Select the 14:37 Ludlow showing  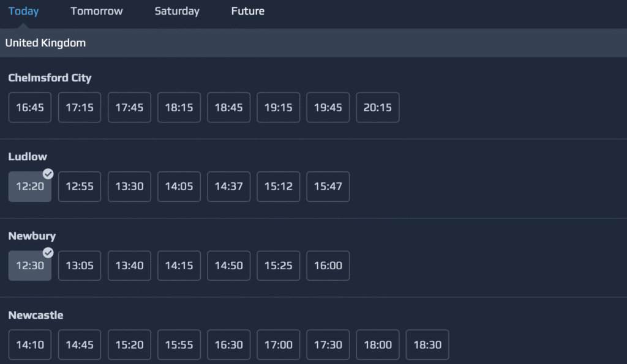(x=228, y=187)
